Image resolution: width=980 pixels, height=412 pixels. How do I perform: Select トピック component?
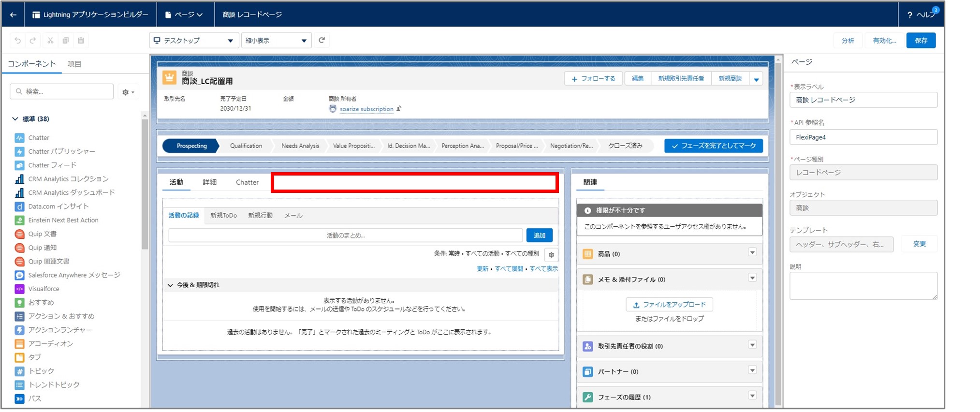click(34, 371)
